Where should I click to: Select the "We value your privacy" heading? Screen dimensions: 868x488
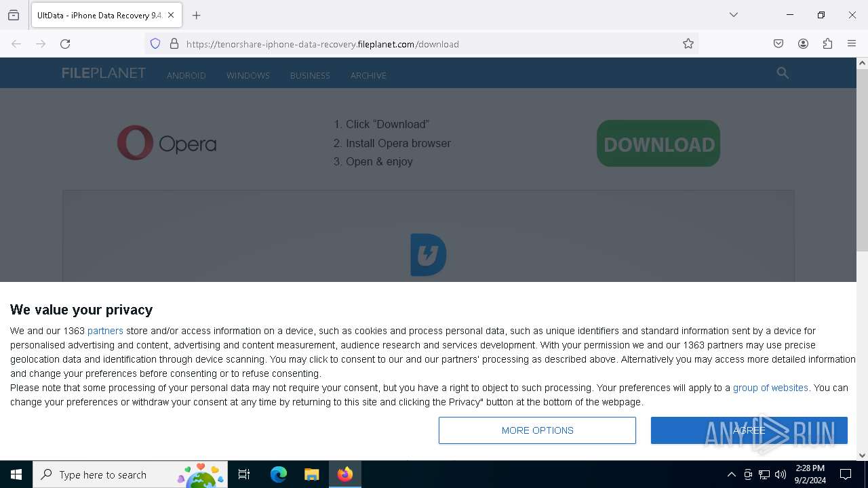click(81, 310)
